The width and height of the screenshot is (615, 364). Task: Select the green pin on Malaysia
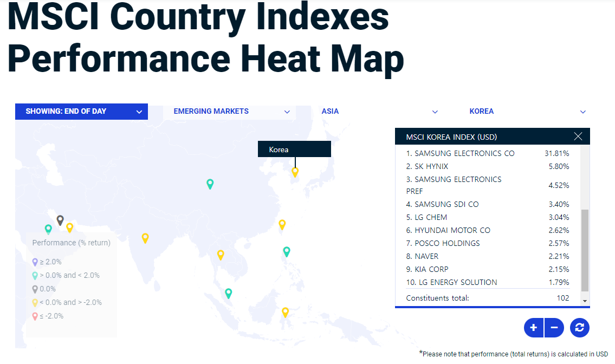click(x=229, y=293)
